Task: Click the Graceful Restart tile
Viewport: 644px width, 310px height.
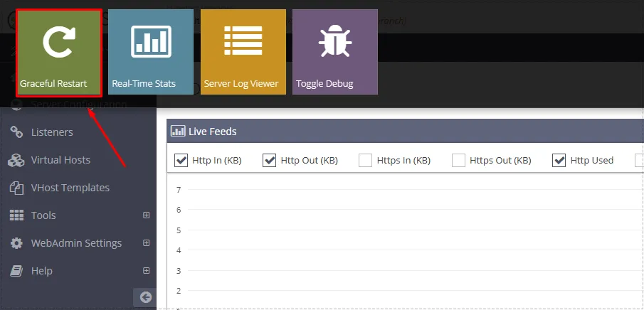Action: point(59,53)
